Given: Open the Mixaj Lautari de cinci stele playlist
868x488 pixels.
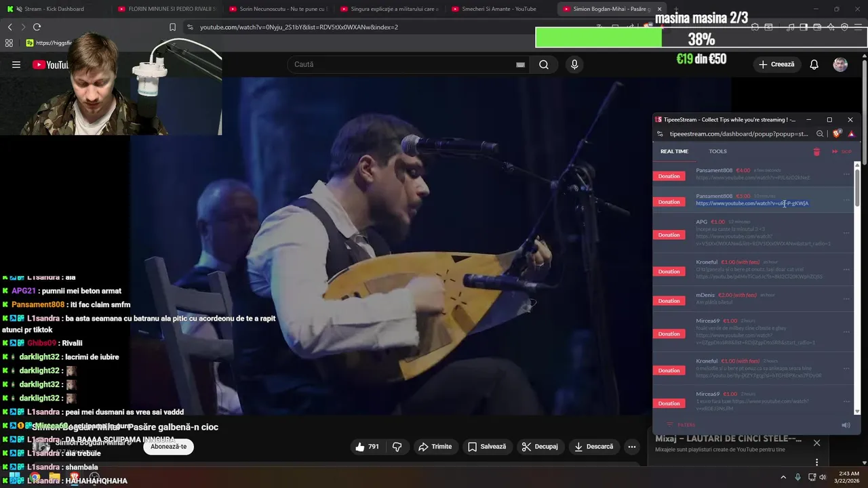Looking at the screenshot, I should point(728,439).
